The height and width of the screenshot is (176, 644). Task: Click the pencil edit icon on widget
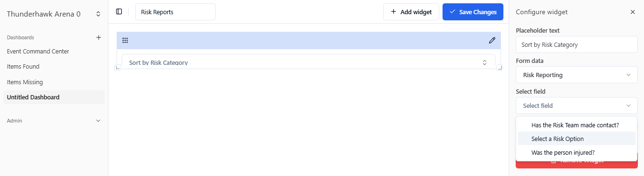492,40
